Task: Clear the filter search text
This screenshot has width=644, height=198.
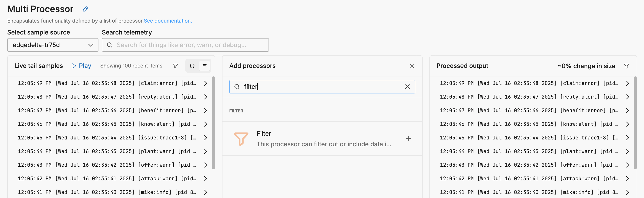Action: [x=407, y=87]
